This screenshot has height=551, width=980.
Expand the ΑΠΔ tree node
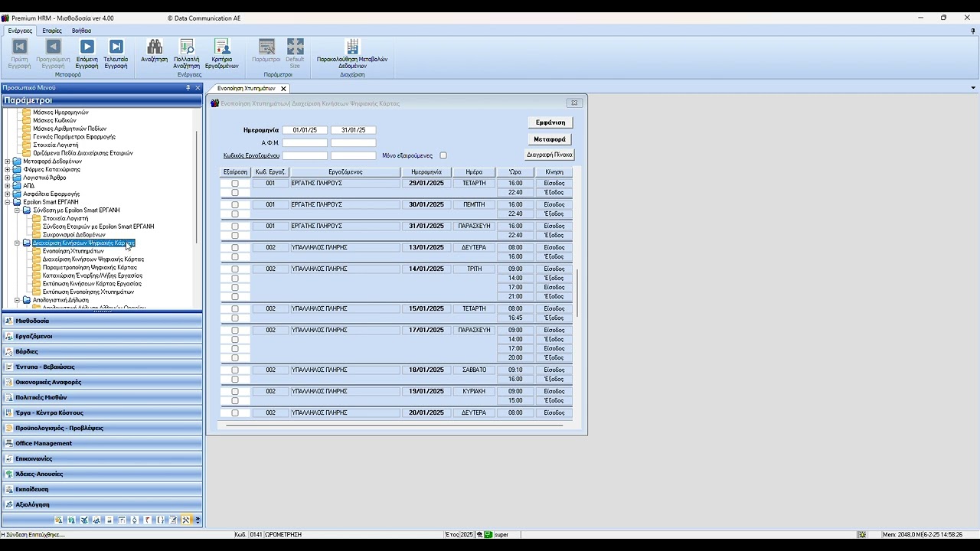coord(8,186)
